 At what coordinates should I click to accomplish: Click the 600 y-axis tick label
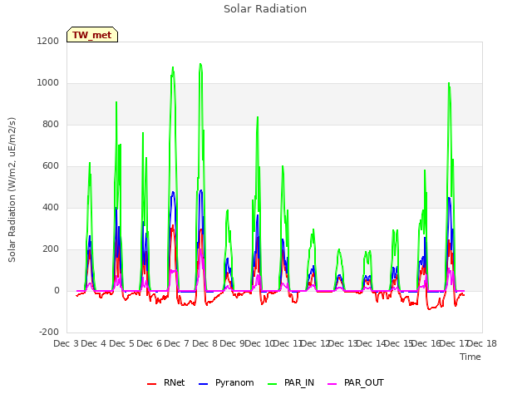point(51,166)
